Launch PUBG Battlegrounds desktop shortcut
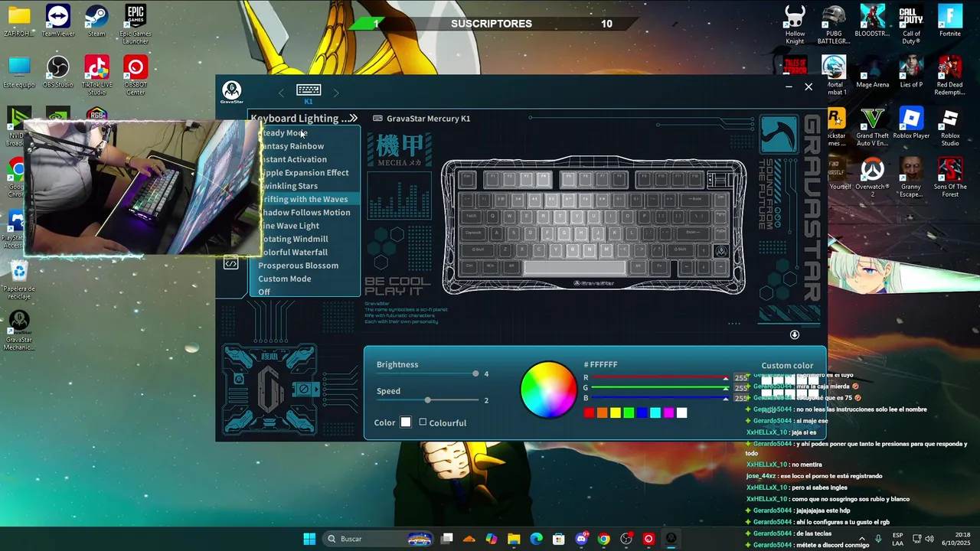Image resolution: width=980 pixels, height=551 pixels. pyautogui.click(x=834, y=24)
